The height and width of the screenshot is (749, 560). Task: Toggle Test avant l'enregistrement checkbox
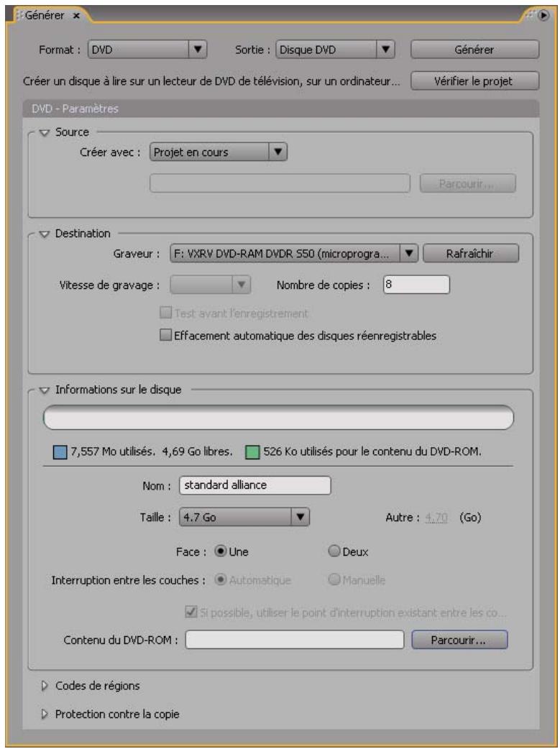click(165, 313)
